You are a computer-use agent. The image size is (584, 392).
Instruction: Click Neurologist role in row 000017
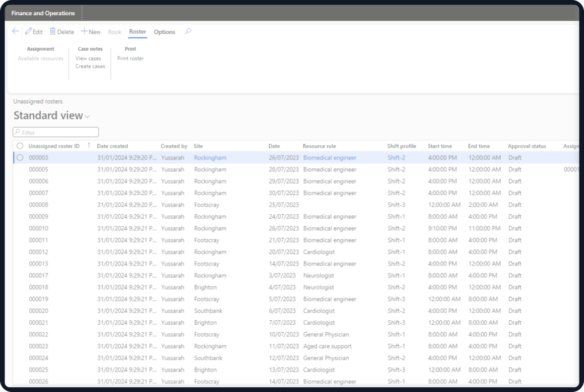[x=318, y=276]
